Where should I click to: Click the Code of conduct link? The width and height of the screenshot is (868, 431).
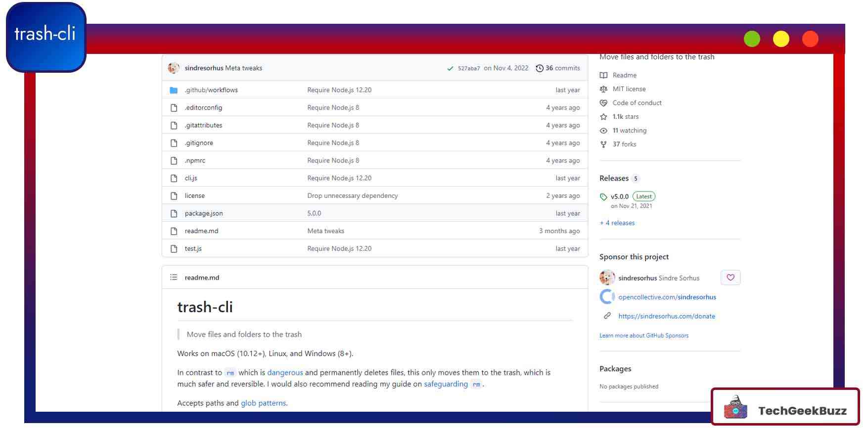pos(637,103)
